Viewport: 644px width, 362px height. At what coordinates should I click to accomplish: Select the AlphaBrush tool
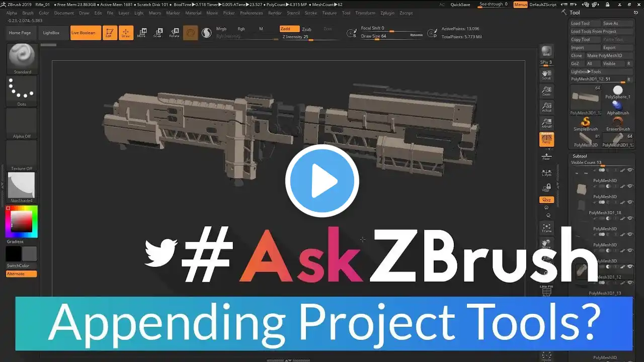617,108
